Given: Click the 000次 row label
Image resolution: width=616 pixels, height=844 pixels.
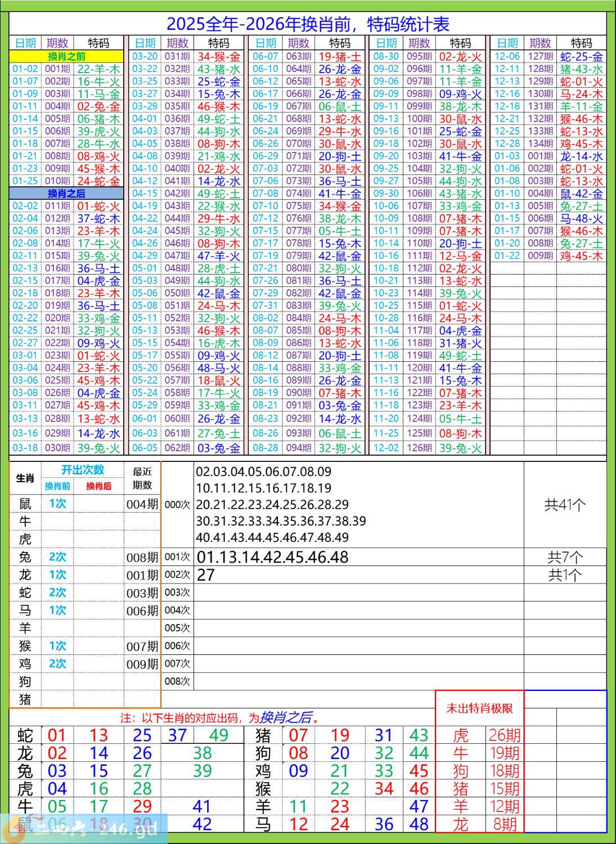Looking at the screenshot, I should [x=177, y=505].
